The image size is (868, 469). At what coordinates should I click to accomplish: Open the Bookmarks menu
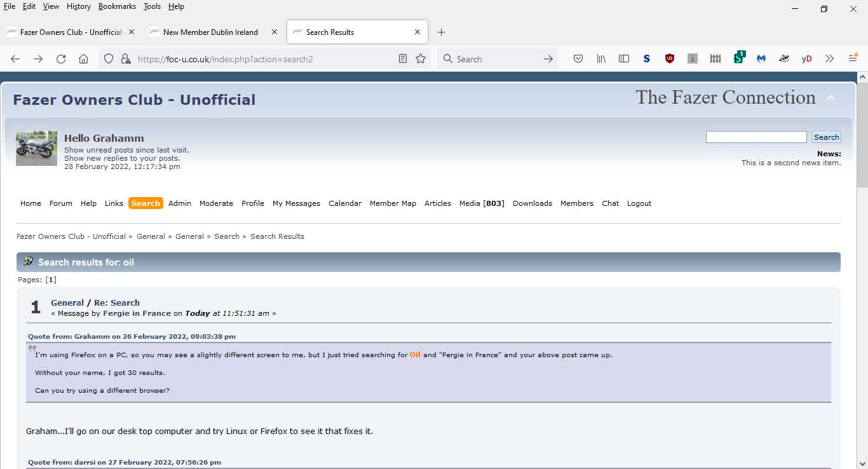(117, 6)
